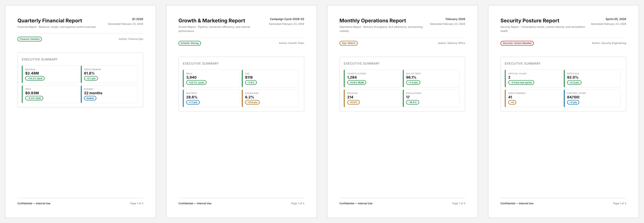Click the -3 from last sprint badge
Viewport: 644px width, 223px height.
(x=521, y=83)
